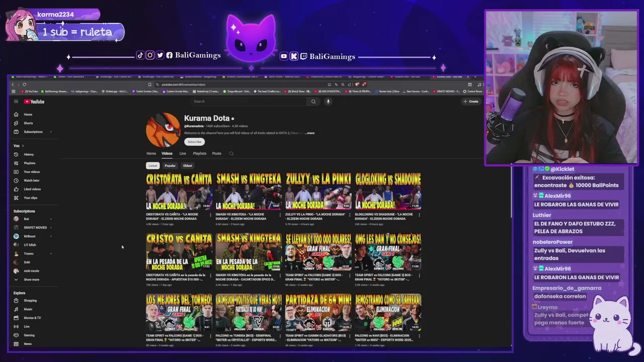This screenshot has height=362, width=644.
Task: Click the browser address bar URL
Action: [184, 84]
